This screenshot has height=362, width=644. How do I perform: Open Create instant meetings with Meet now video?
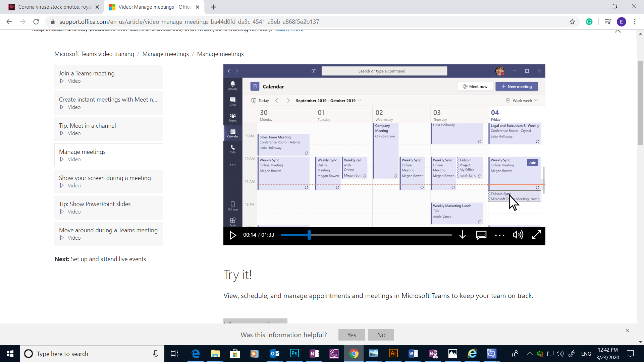click(109, 103)
